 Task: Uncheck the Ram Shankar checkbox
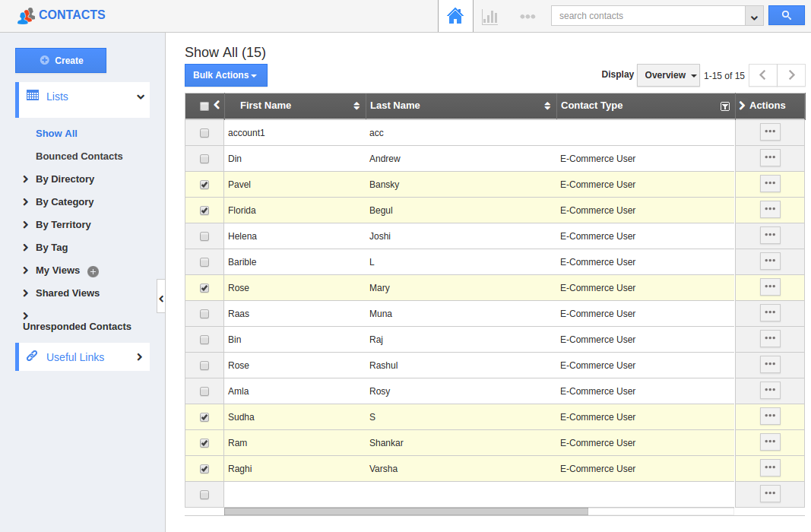pyautogui.click(x=204, y=443)
